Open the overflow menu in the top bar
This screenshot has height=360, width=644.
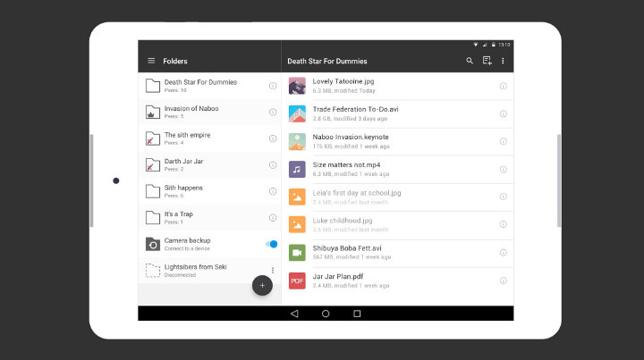point(503,61)
